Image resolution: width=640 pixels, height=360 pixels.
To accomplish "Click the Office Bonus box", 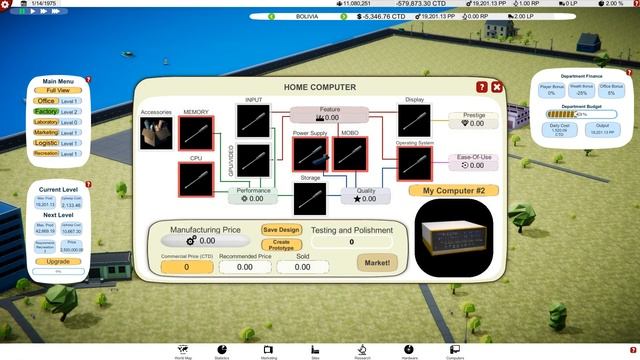I will [x=611, y=90].
